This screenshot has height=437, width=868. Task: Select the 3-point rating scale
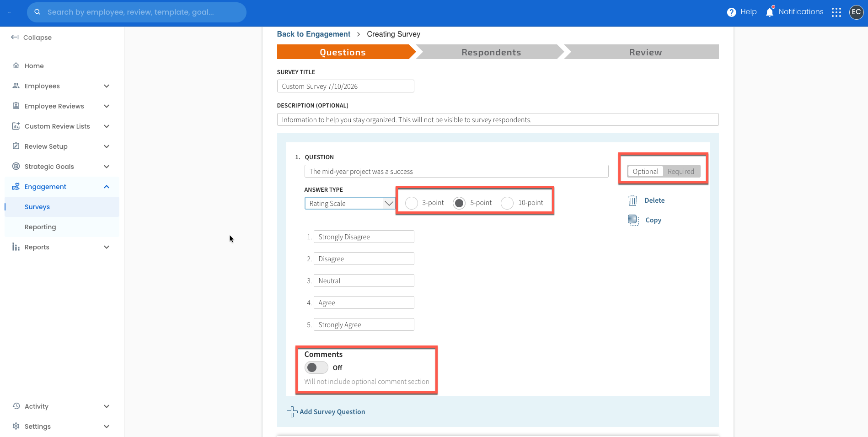pos(412,203)
